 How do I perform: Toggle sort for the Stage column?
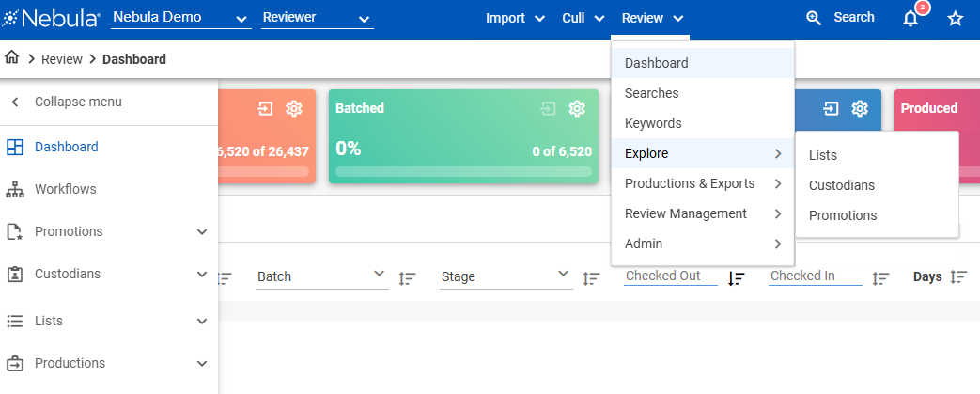tap(591, 277)
